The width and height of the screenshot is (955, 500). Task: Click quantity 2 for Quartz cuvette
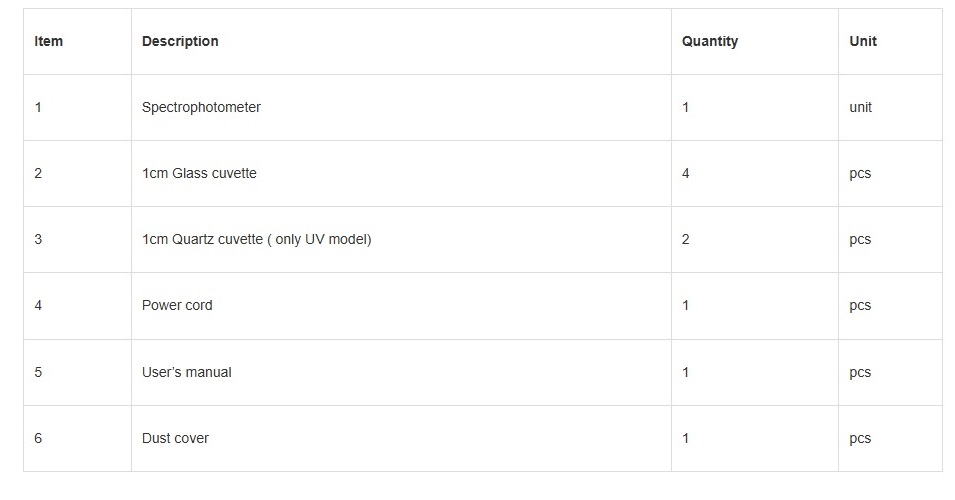(x=686, y=239)
